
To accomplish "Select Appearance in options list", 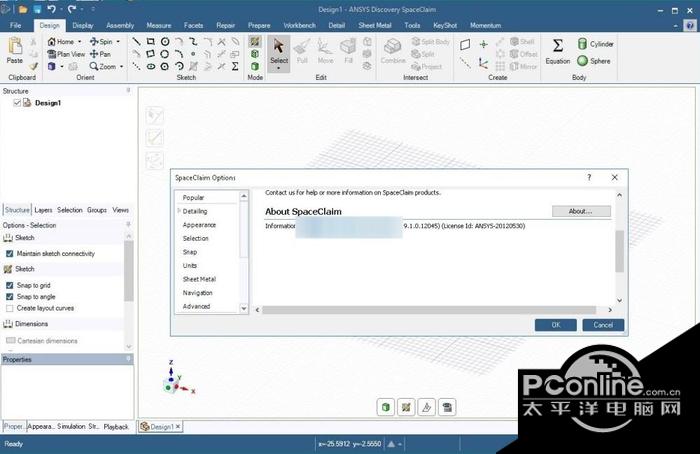I will [x=199, y=225].
